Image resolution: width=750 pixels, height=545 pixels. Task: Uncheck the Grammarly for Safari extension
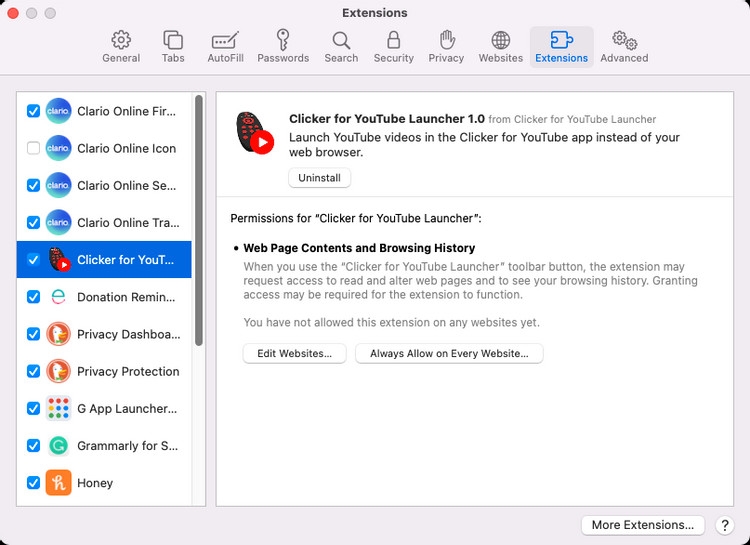(x=34, y=446)
